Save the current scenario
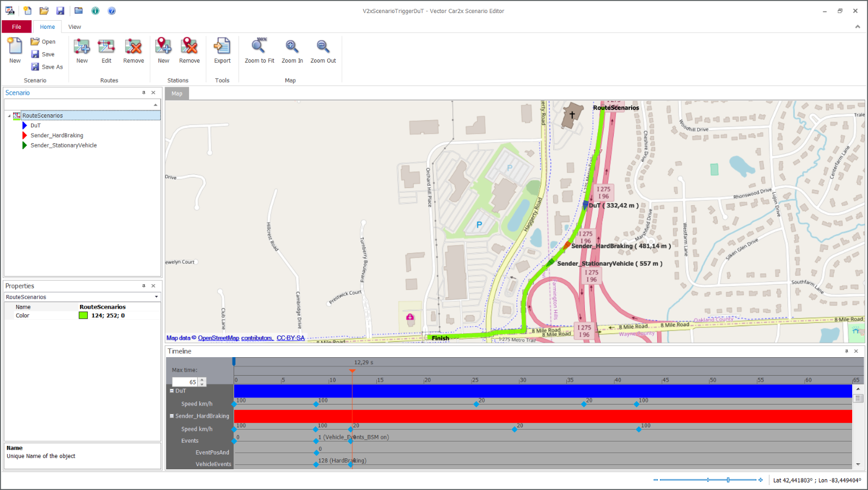868x490 pixels. [x=43, y=54]
